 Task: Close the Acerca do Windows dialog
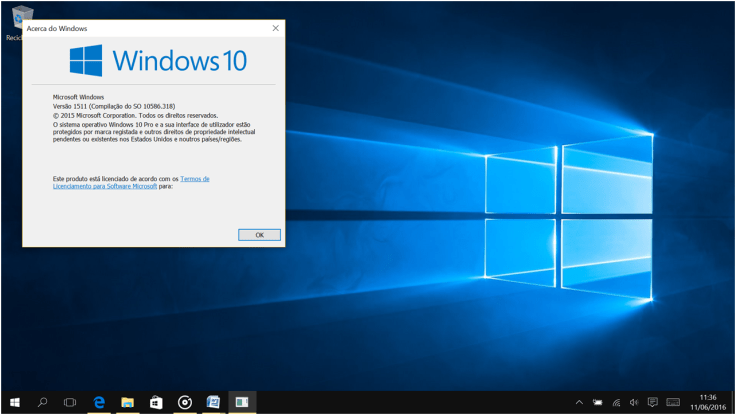click(x=275, y=28)
